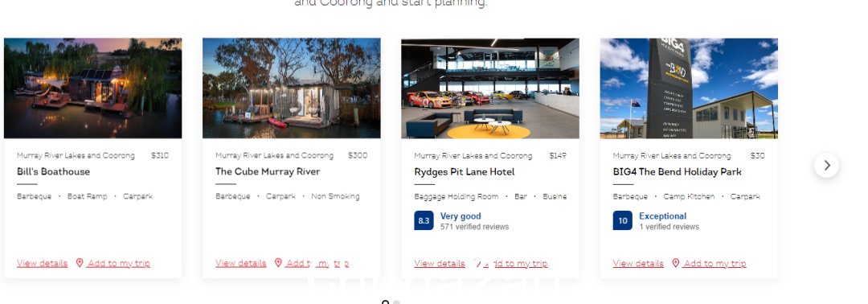Click the 8.3 rating badge
The image size is (868, 304).
click(424, 220)
